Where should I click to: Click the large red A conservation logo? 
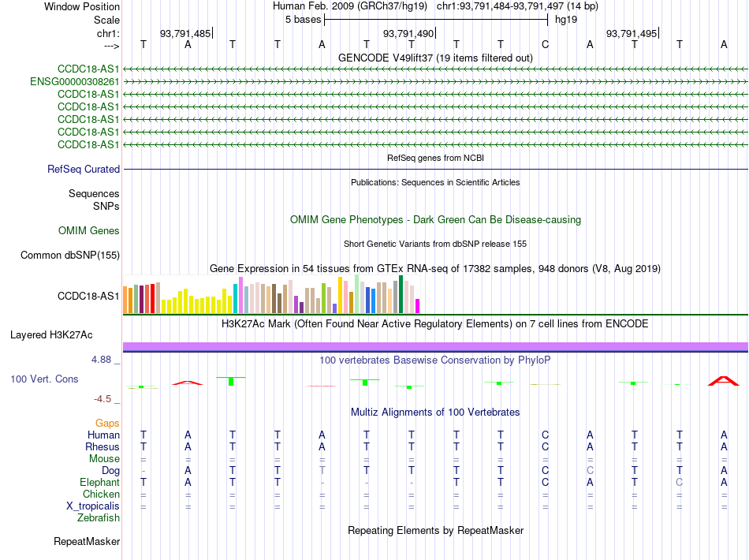(x=723, y=381)
